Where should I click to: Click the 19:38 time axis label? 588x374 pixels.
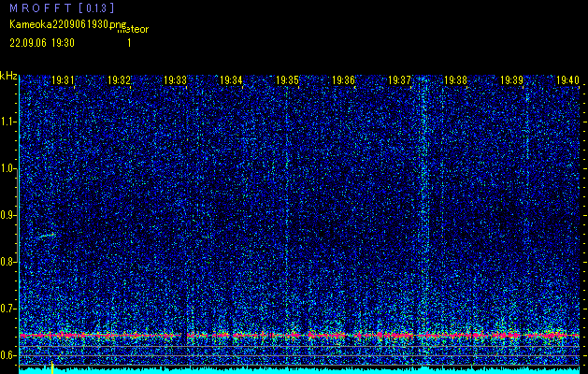(455, 80)
